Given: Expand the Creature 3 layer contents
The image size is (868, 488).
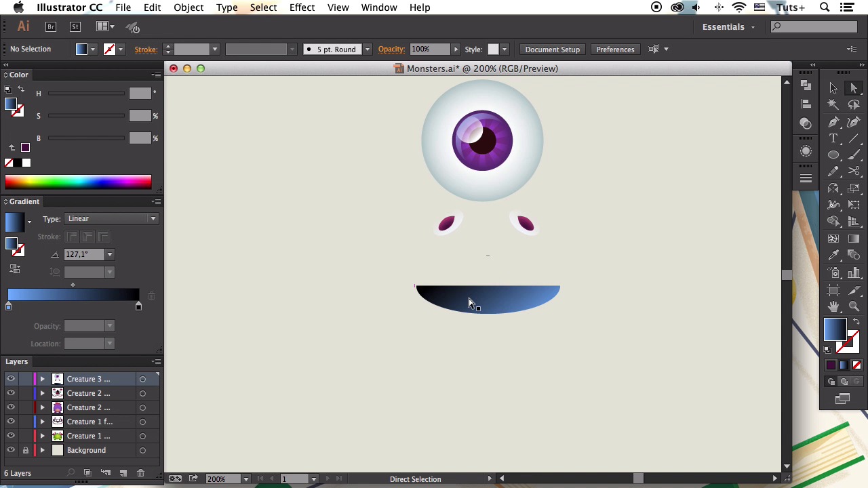Looking at the screenshot, I should [42, 379].
